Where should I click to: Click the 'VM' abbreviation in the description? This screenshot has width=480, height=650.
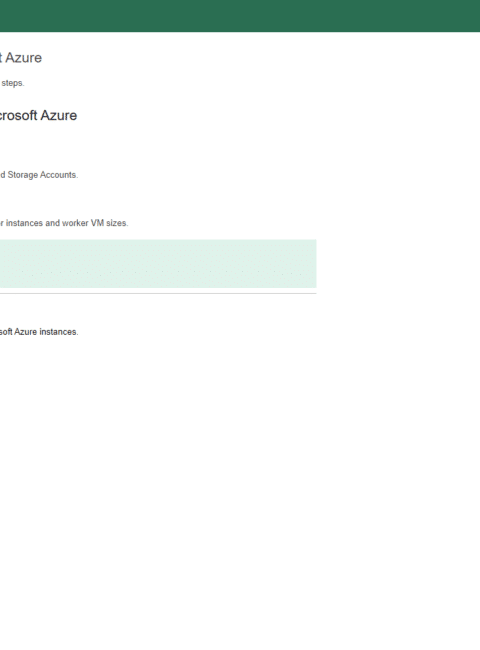pyautogui.click(x=97, y=223)
